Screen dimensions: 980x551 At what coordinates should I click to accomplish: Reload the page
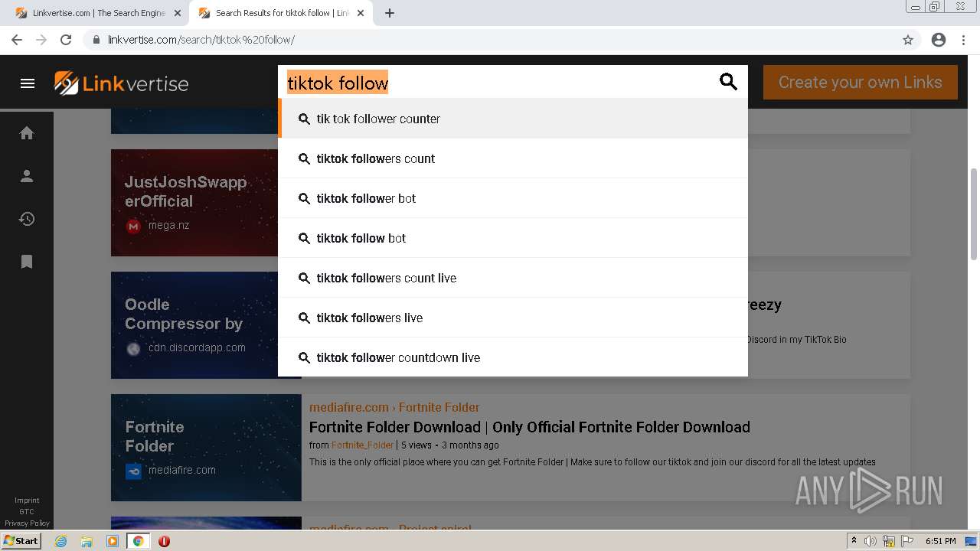coord(66,40)
